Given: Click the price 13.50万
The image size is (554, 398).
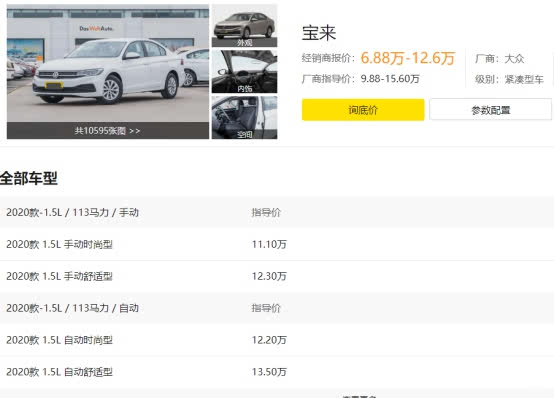Looking at the screenshot, I should click(269, 372).
